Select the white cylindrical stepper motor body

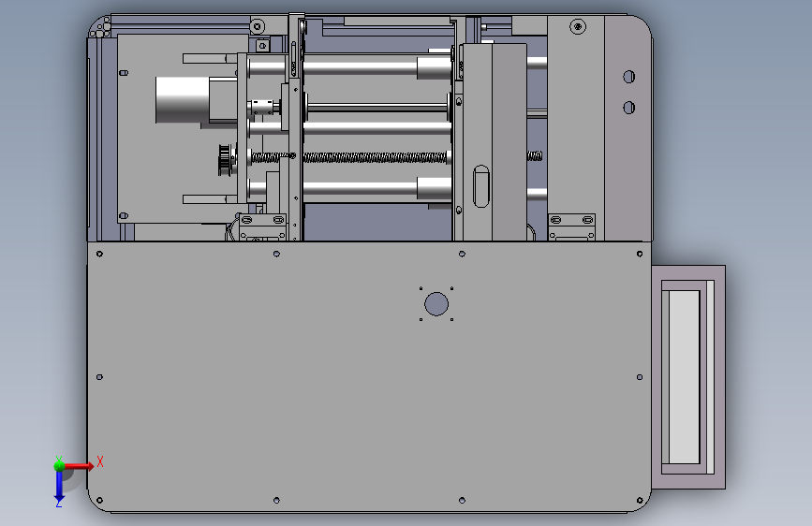[183, 100]
